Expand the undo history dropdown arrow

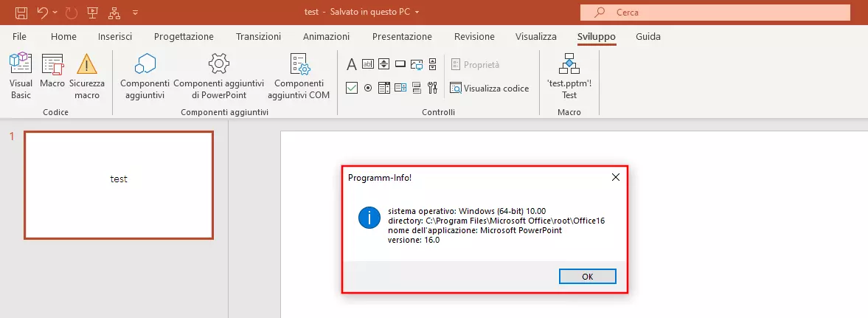point(56,13)
